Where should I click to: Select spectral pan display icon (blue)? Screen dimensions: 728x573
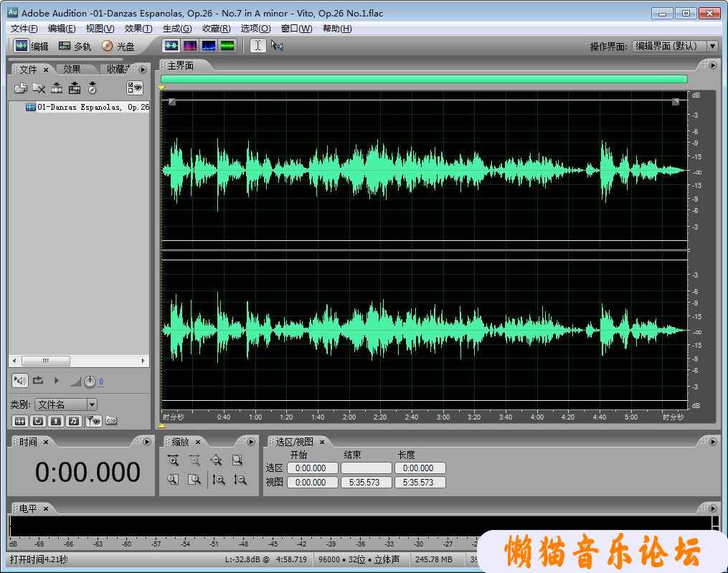[209, 45]
